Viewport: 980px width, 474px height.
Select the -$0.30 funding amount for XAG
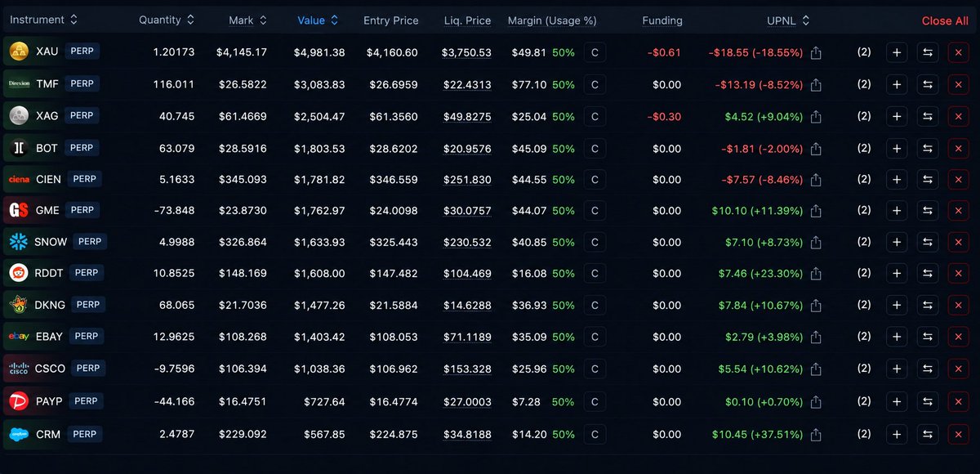[664, 117]
